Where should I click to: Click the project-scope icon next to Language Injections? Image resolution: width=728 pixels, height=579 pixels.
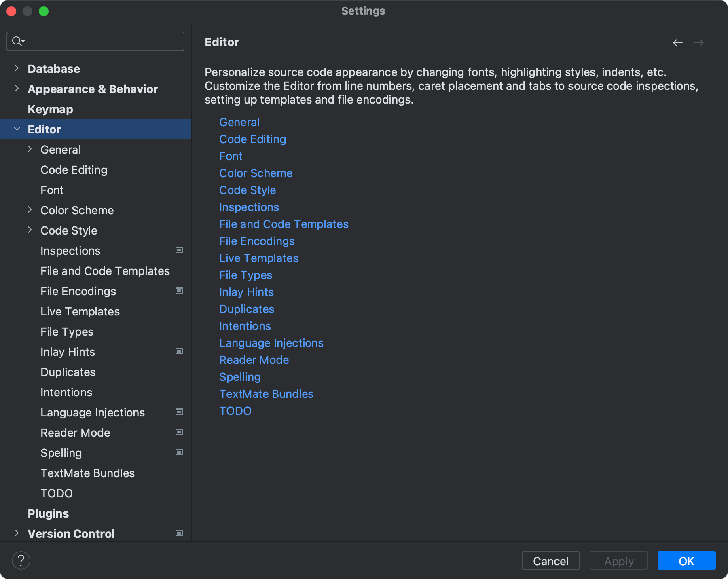tap(179, 412)
